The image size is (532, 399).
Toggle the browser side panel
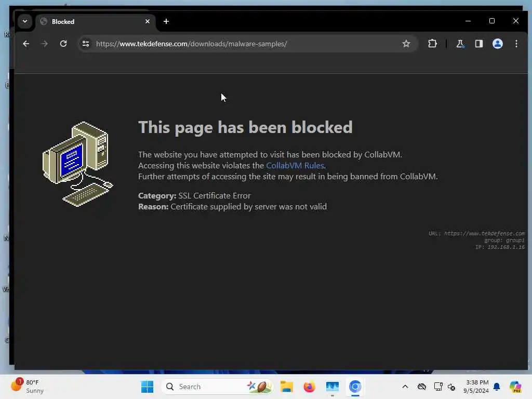(x=478, y=44)
